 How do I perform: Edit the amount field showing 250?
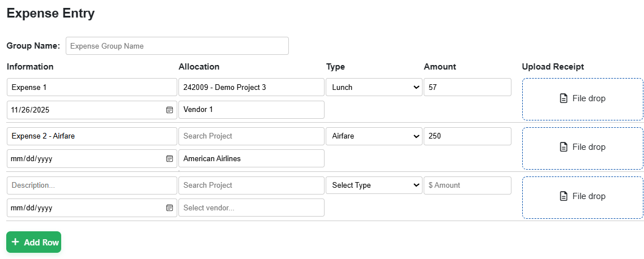[467, 136]
